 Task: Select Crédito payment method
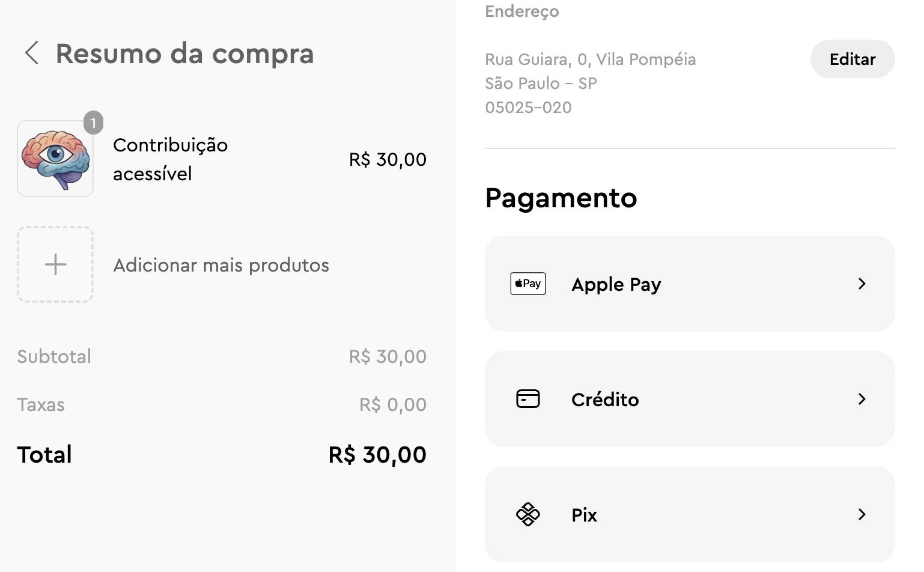pos(605,400)
